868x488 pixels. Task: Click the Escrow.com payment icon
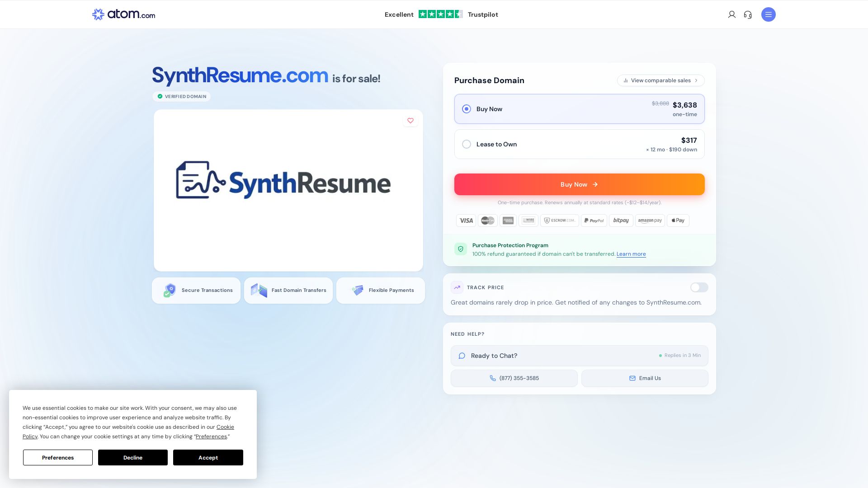(x=560, y=221)
